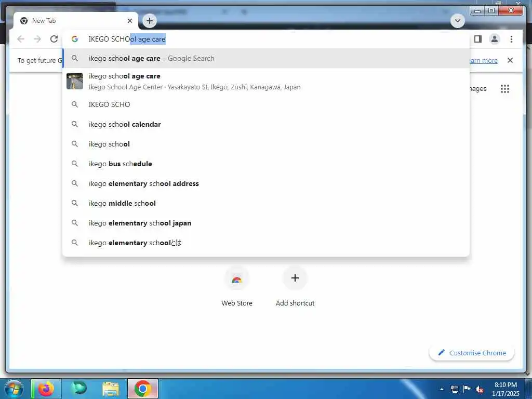
Task: Click the Add shortcut plus tile
Action: tap(295, 286)
